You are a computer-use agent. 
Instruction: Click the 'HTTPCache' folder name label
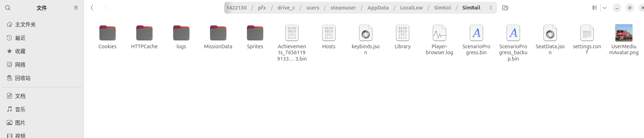(x=144, y=46)
